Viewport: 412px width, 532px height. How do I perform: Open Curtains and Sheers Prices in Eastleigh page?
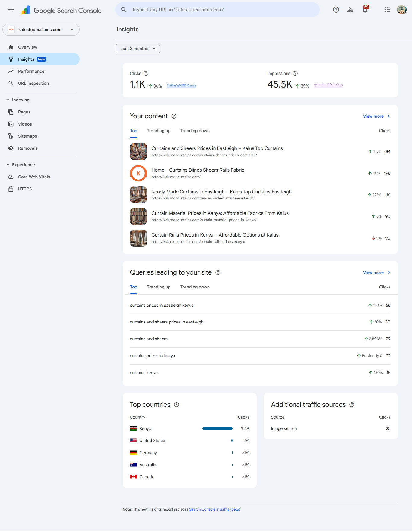click(x=260, y=151)
